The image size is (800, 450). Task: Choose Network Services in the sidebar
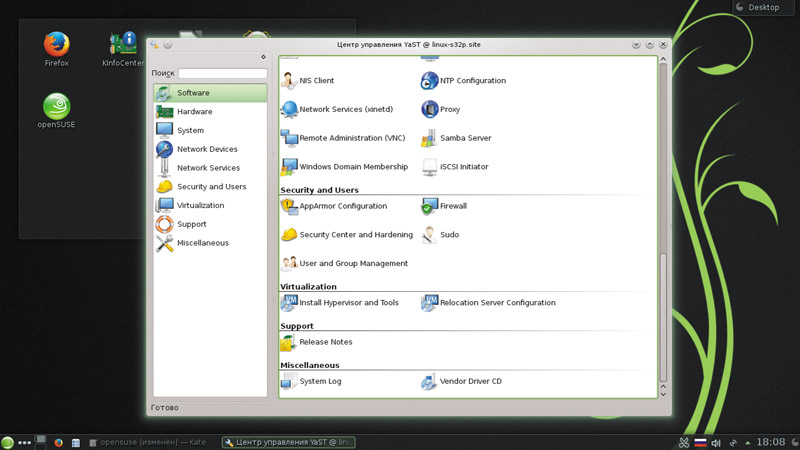210,168
